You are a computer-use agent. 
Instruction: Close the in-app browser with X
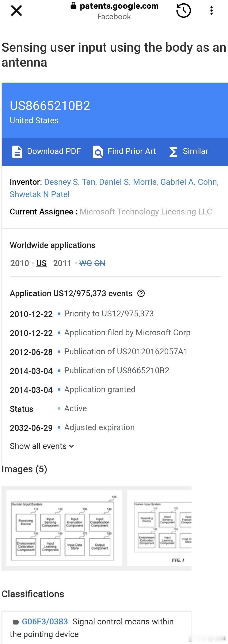click(16, 11)
